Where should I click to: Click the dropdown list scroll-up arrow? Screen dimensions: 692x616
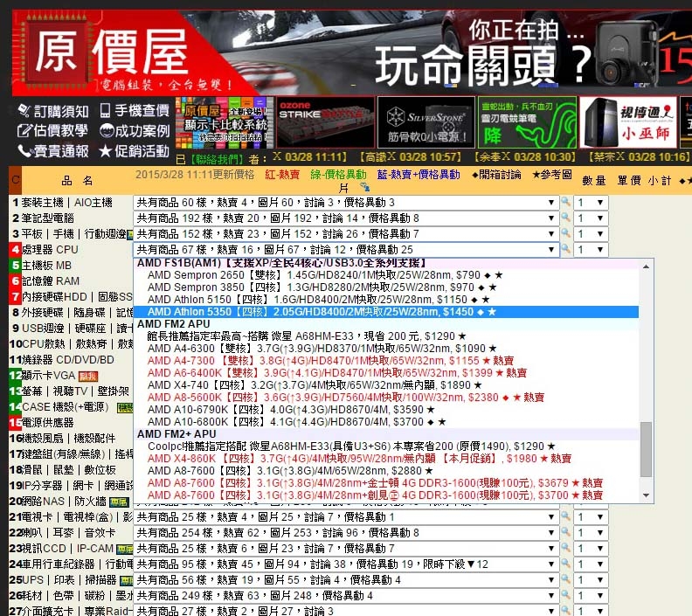pyautogui.click(x=646, y=266)
